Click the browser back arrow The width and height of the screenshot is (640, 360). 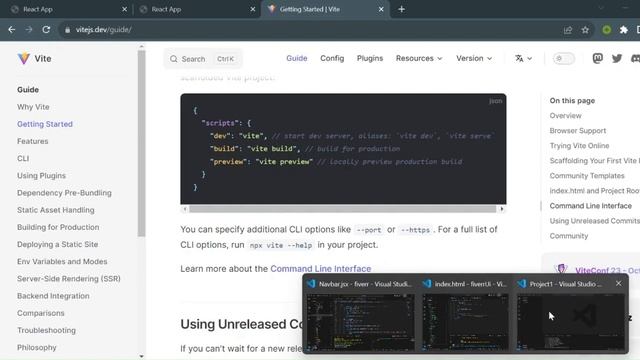[x=11, y=29]
